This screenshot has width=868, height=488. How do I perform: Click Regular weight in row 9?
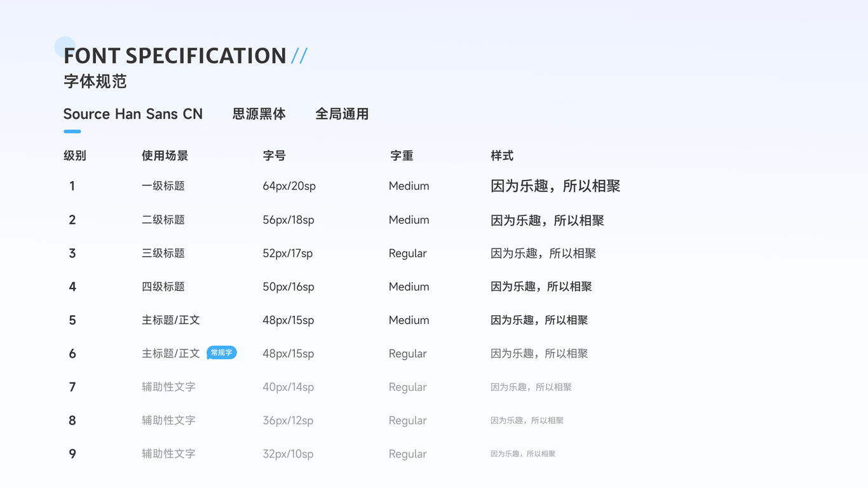point(408,454)
